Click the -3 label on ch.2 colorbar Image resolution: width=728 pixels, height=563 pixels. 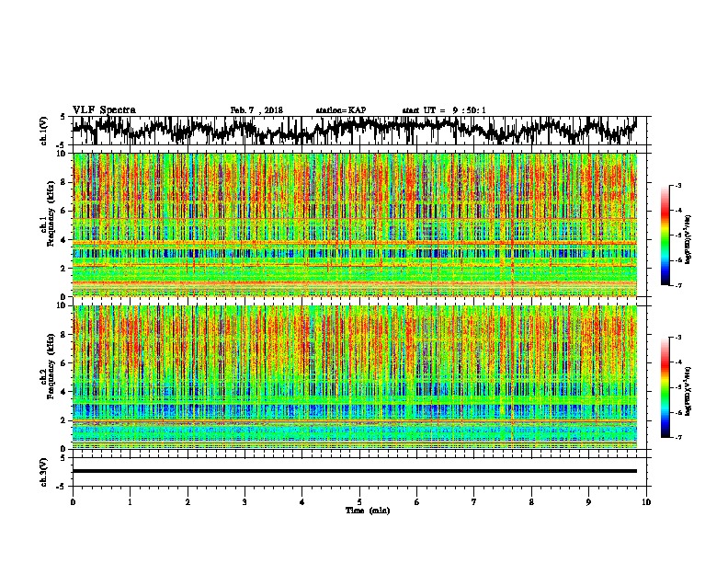pos(677,338)
